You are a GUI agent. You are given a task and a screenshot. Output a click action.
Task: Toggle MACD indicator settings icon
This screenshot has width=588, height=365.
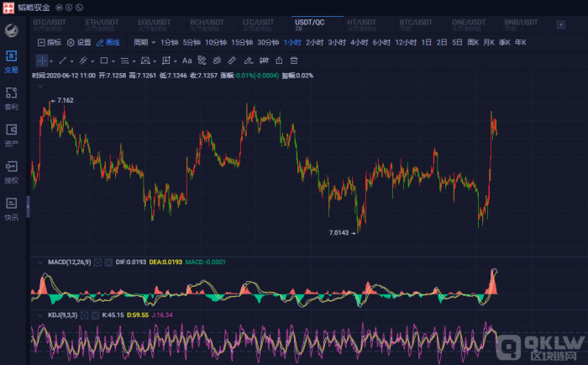pyautogui.click(x=98, y=262)
